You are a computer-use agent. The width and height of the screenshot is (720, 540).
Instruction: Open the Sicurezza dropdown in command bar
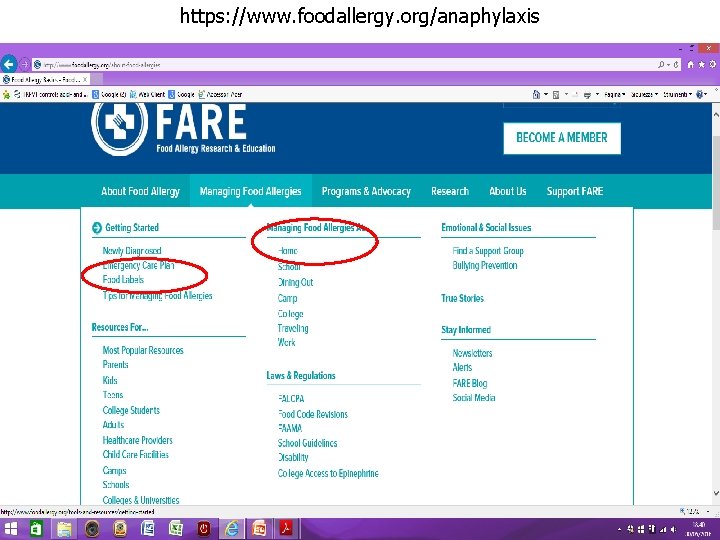[644, 95]
